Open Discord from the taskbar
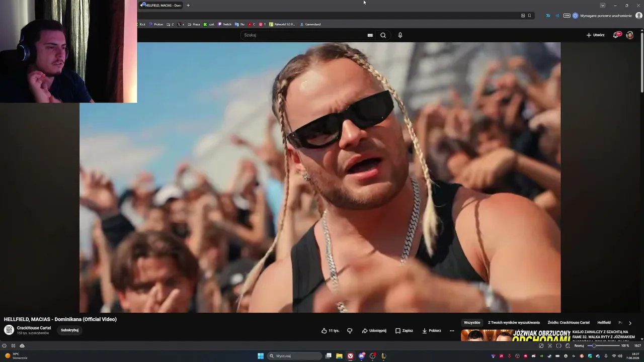 tap(361, 356)
